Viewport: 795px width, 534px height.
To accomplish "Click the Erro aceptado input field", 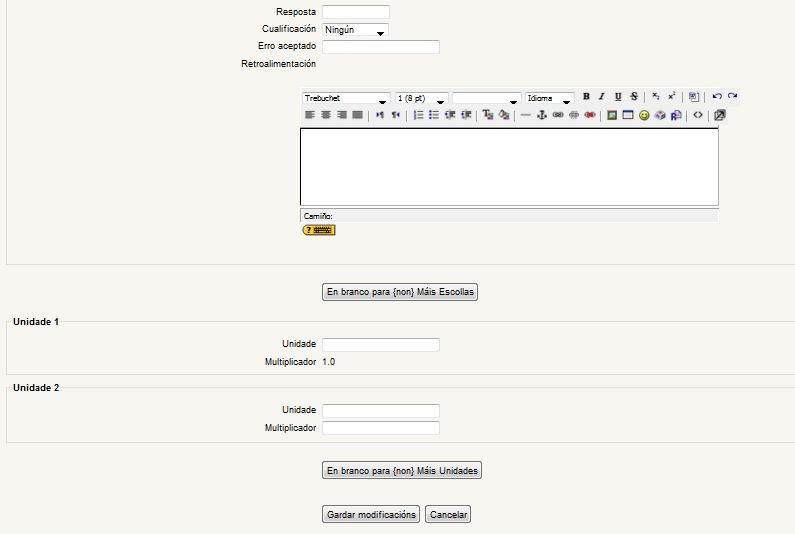I will click(x=380, y=47).
